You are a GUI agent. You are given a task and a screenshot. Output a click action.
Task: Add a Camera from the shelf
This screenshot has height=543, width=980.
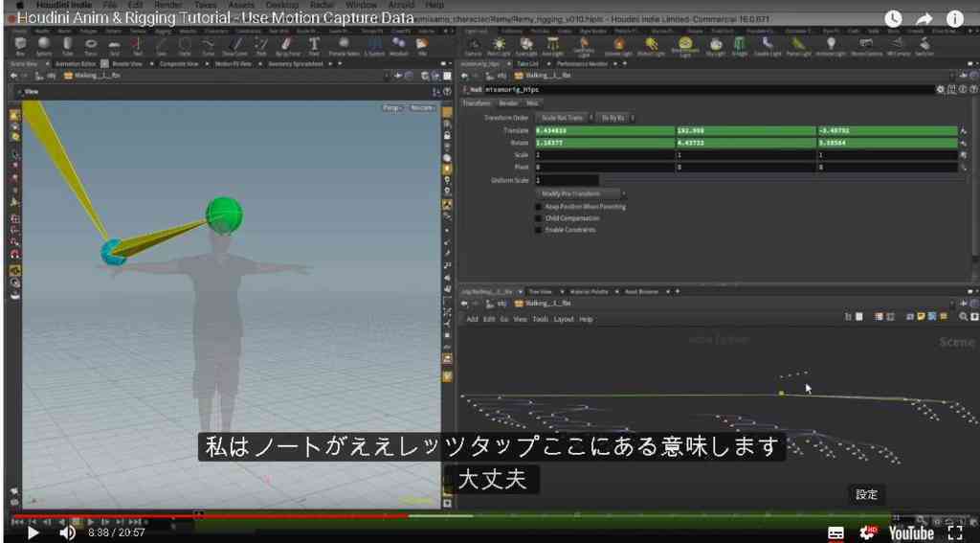click(x=474, y=46)
